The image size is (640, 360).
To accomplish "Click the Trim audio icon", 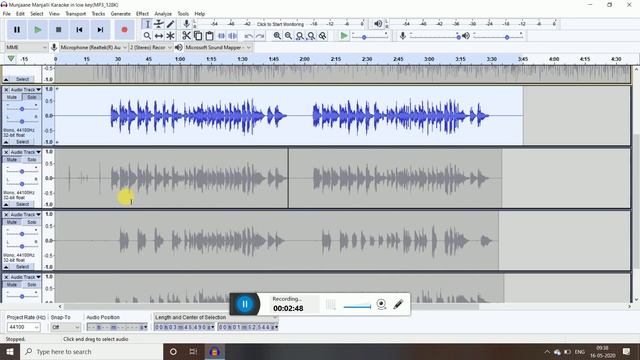I will click(x=221, y=36).
